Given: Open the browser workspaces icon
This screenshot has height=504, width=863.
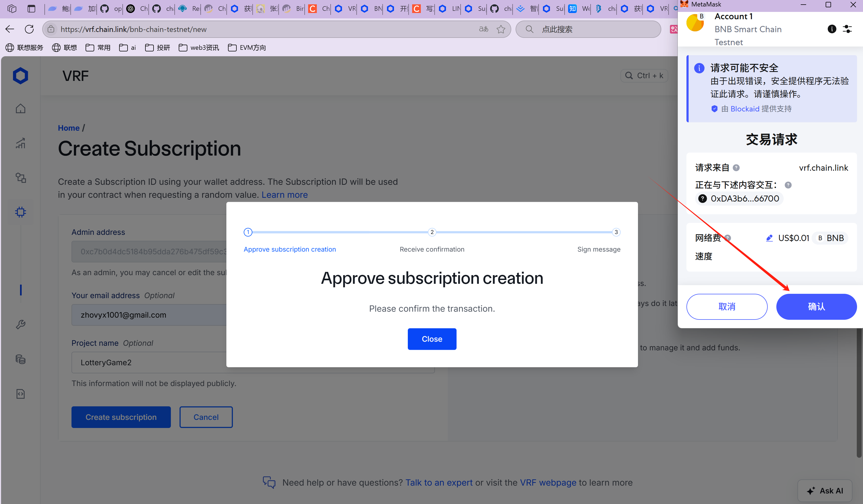Looking at the screenshot, I should (x=12, y=9).
